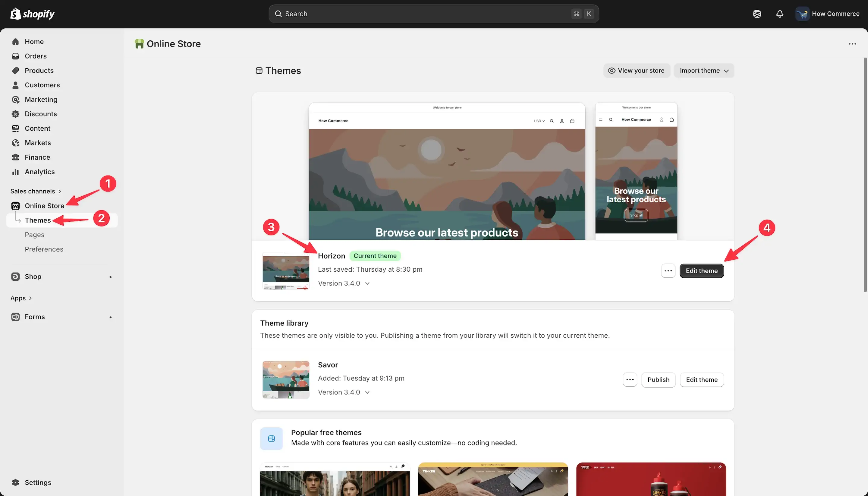Open Import theme dropdown

tap(704, 70)
